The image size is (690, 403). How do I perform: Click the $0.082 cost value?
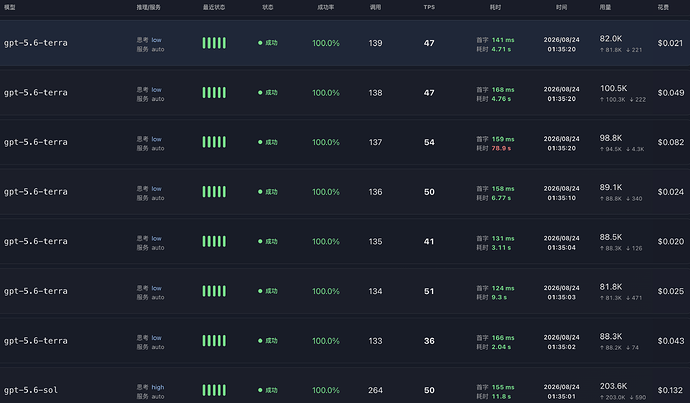pos(671,142)
